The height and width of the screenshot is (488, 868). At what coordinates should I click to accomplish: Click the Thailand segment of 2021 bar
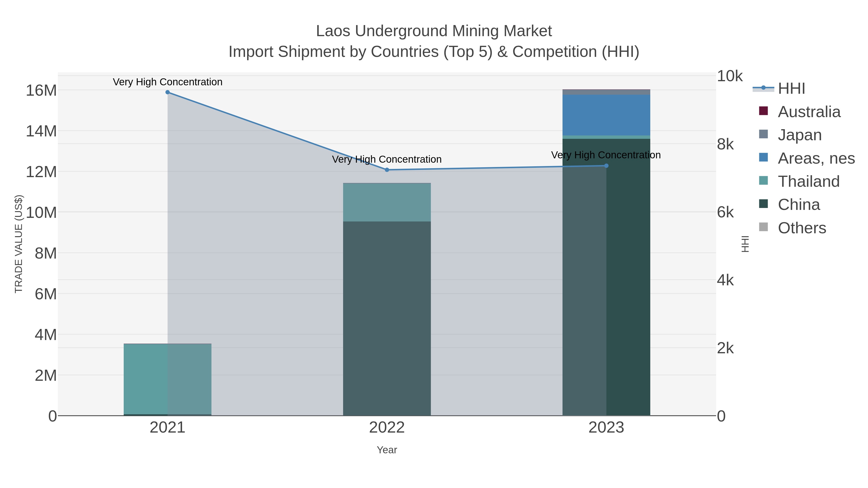(x=168, y=379)
